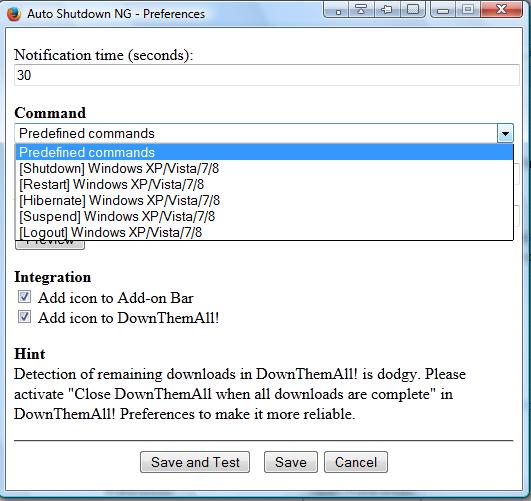The width and height of the screenshot is (531, 501).
Task: Click the Firefox icon in the title bar
Action: [x=14, y=14]
